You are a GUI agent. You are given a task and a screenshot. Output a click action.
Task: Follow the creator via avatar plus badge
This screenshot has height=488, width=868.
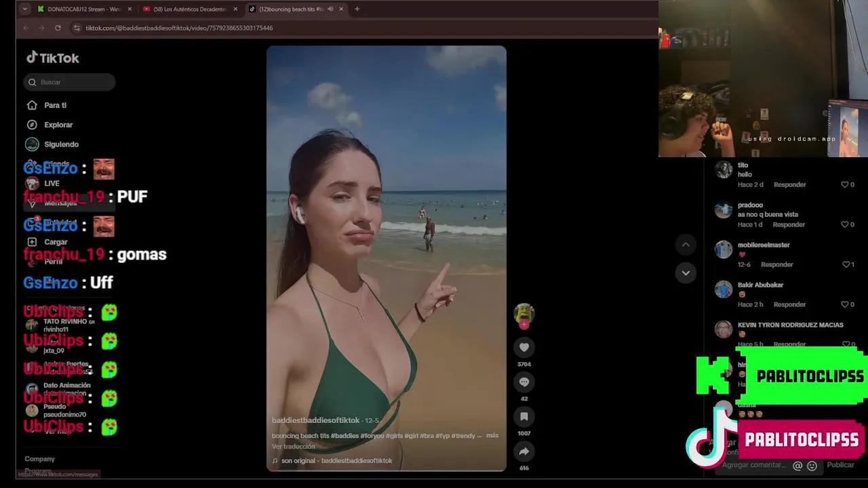[x=524, y=325]
